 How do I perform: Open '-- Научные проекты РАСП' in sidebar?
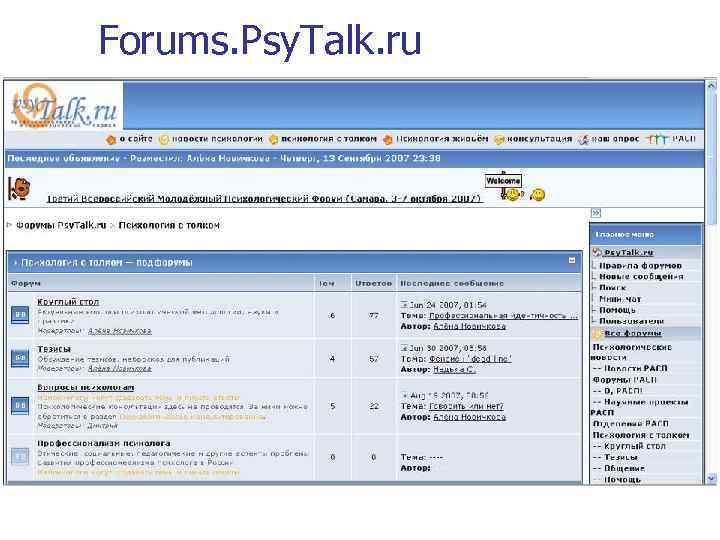[x=640, y=407]
